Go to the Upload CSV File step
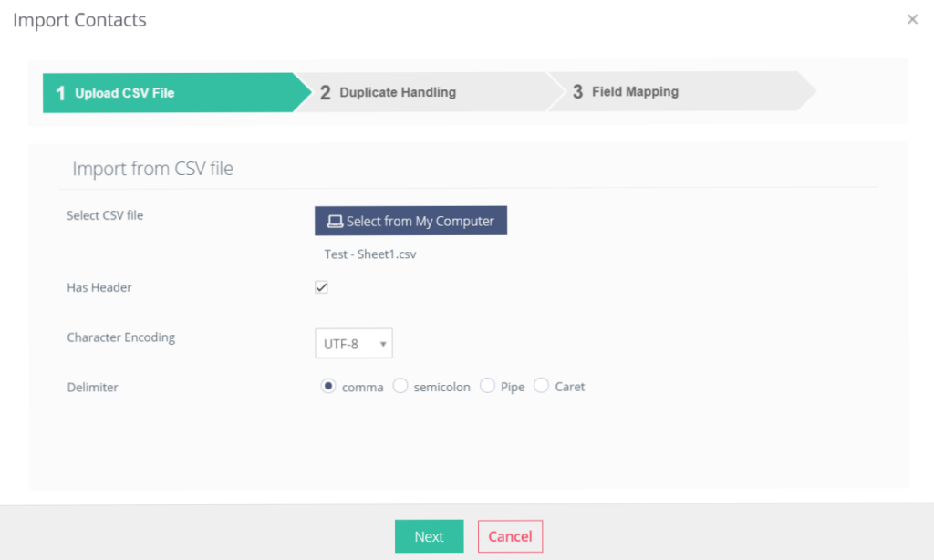 (177, 93)
